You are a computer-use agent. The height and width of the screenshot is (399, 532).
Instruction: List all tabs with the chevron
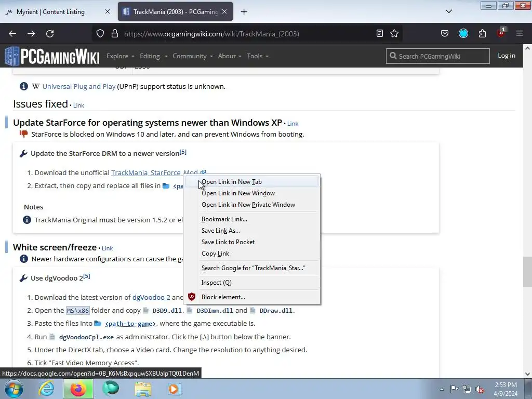448,11
